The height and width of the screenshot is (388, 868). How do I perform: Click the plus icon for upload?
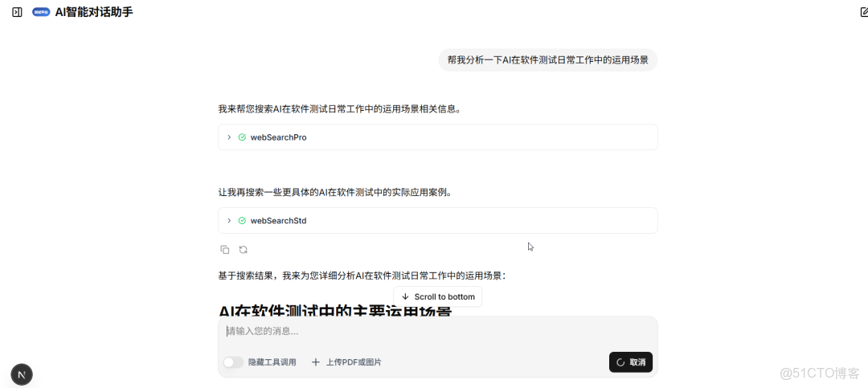coord(316,362)
